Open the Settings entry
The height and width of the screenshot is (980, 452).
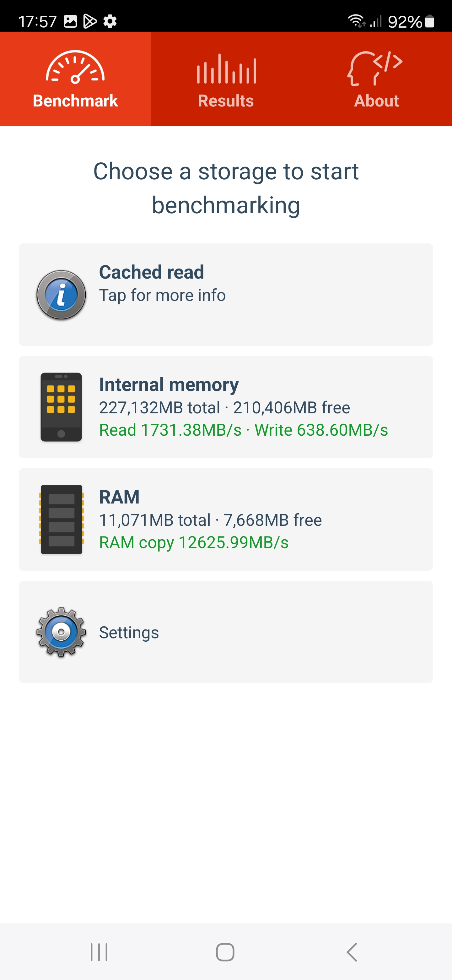[226, 632]
